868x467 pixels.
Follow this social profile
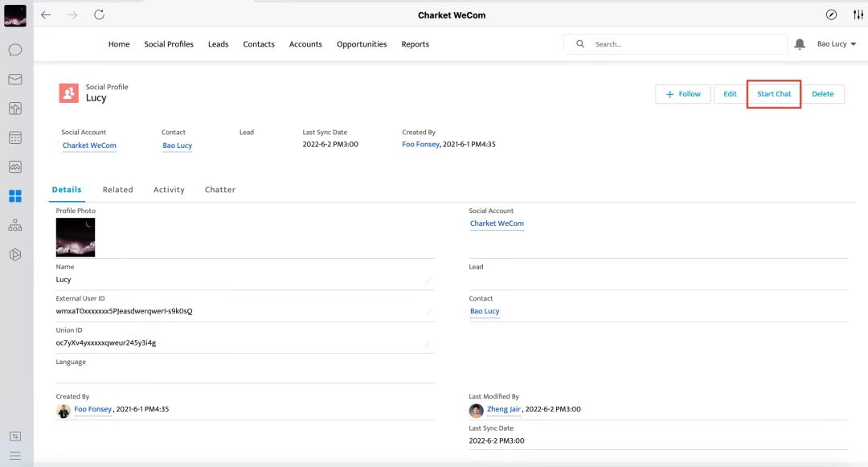683,94
